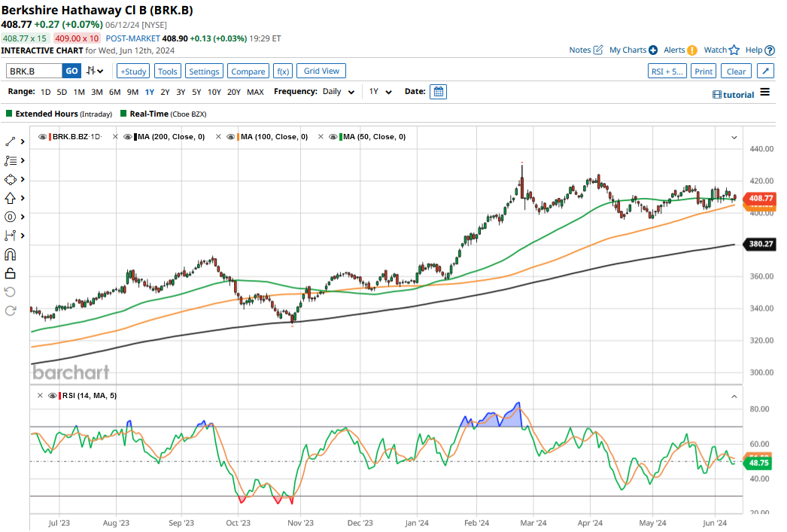
Task: Enable the magnet snap tool
Action: (x=11, y=254)
